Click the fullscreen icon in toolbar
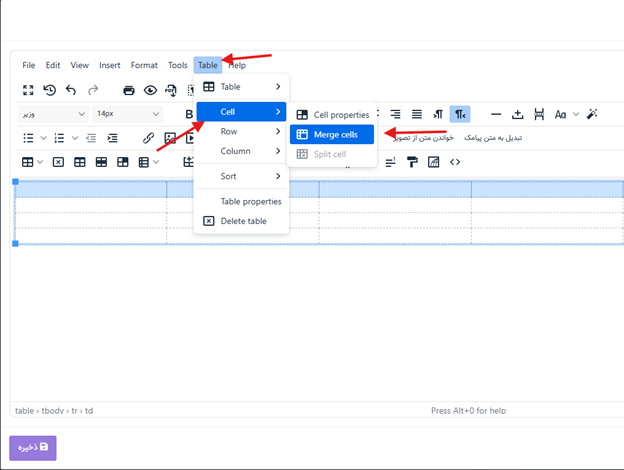This screenshot has height=470, width=624. tap(28, 90)
